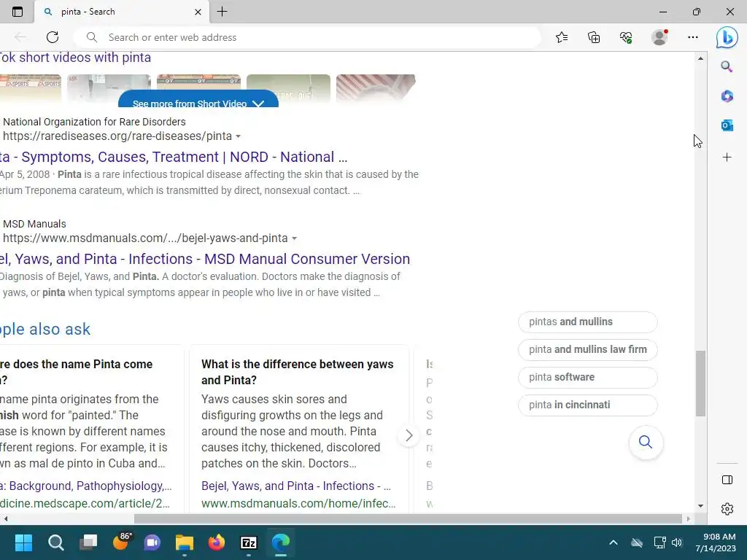Open taskbar Search icon
Image resolution: width=747 pixels, height=560 pixels.
(55, 542)
